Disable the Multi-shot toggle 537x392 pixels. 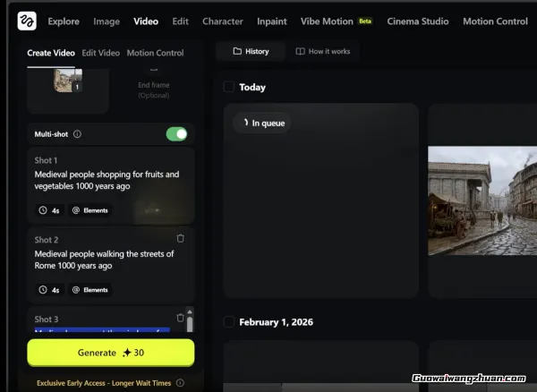[176, 134]
